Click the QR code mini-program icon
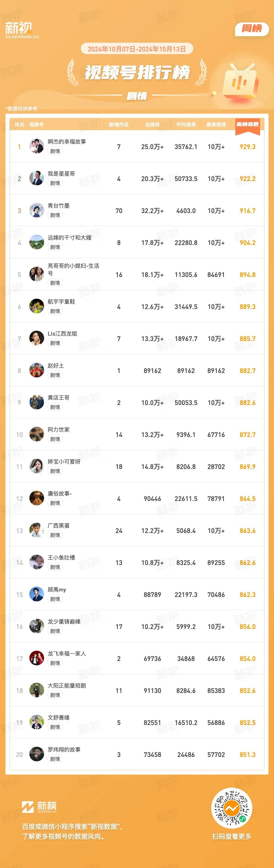This screenshot has width=274, height=868. pyautogui.click(x=232, y=809)
